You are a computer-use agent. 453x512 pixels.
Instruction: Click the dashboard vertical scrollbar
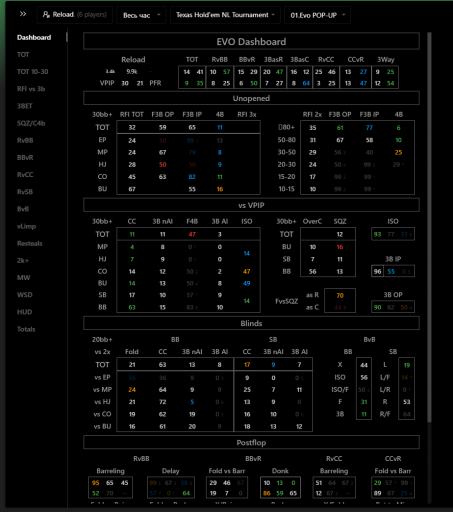429,227
